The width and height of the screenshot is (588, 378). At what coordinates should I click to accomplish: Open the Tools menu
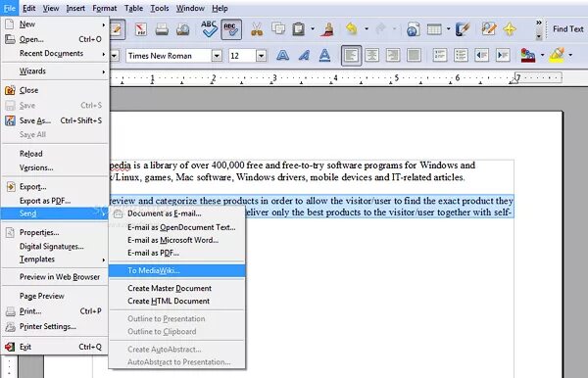pos(160,8)
